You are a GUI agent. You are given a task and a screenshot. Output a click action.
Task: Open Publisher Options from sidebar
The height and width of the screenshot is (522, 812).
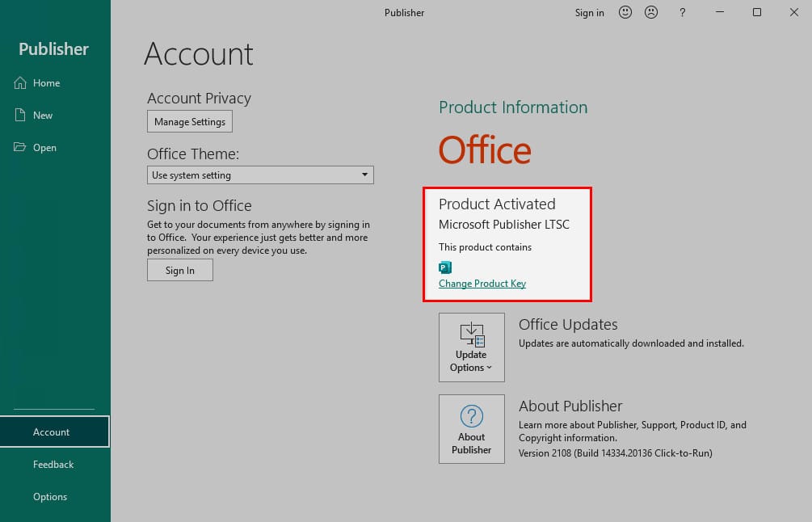[x=50, y=497]
